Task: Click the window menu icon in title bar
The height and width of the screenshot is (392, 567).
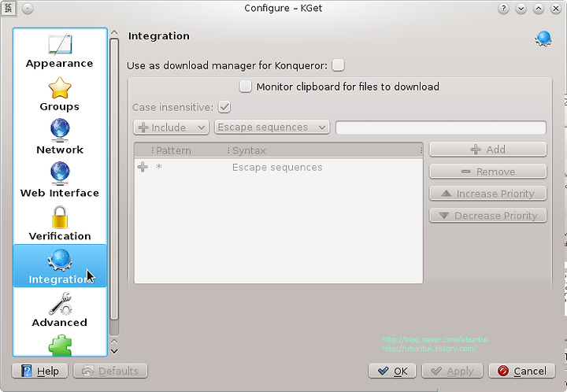Action: 8,8
